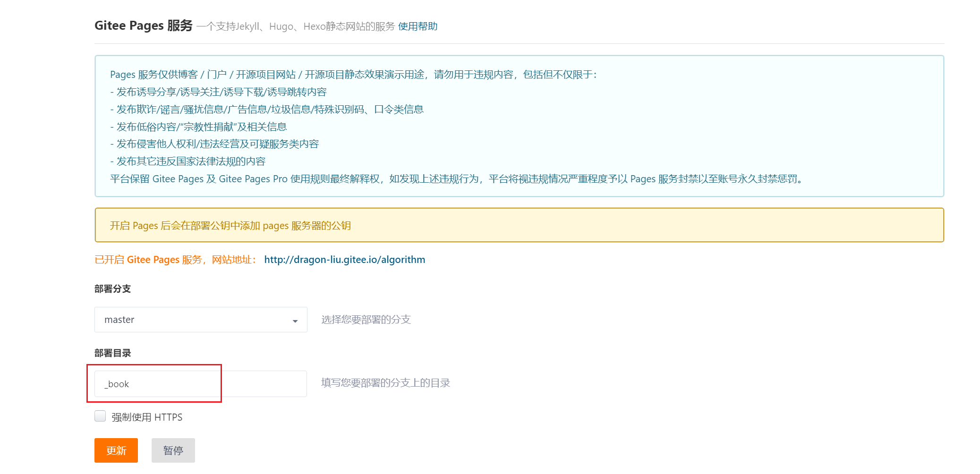The height and width of the screenshot is (474, 980).
Task: Click the Pages 服务仅供博客 intro line
Action: point(354,75)
